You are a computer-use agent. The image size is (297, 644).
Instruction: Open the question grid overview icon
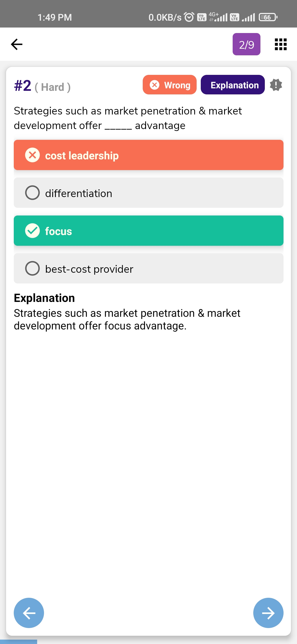(x=280, y=44)
